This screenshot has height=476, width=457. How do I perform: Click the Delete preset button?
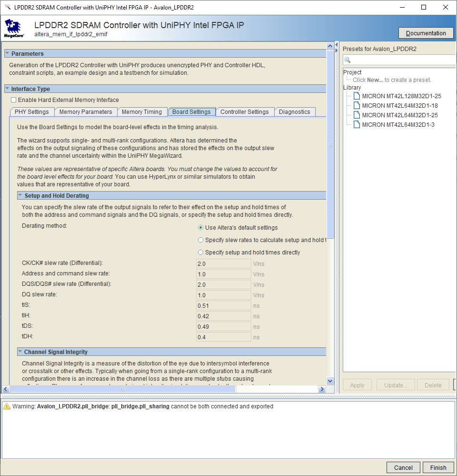coord(433,385)
